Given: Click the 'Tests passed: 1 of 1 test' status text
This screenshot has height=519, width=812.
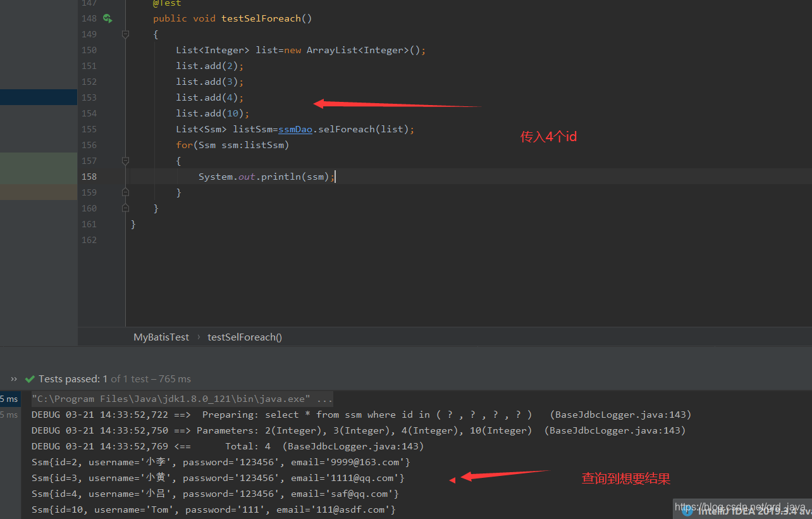Looking at the screenshot, I should 114,378.
